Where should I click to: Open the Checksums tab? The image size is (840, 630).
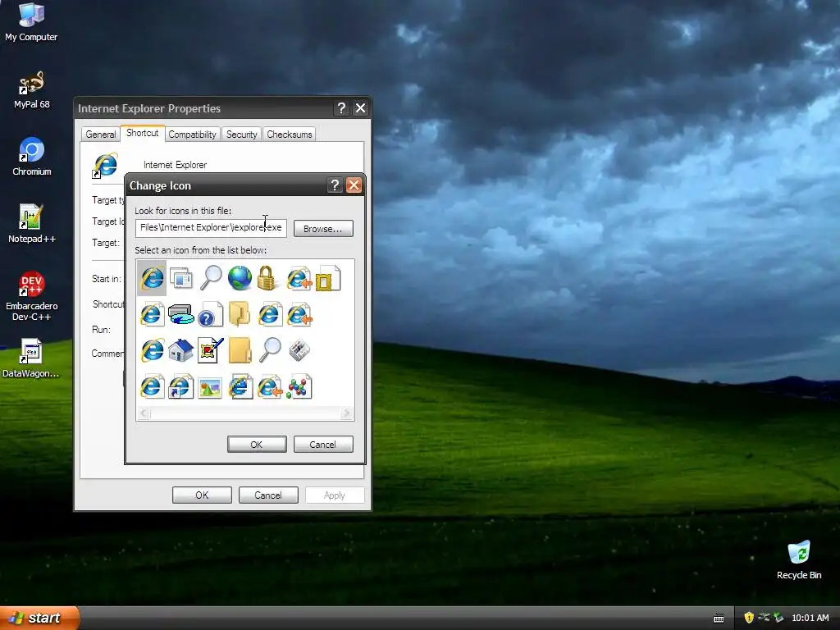pyautogui.click(x=290, y=135)
